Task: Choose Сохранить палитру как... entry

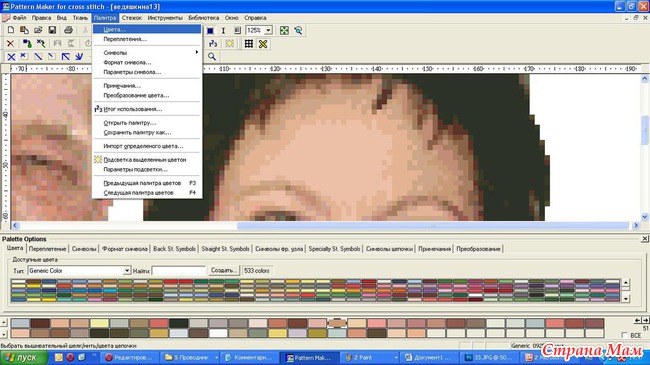Action: (x=147, y=133)
